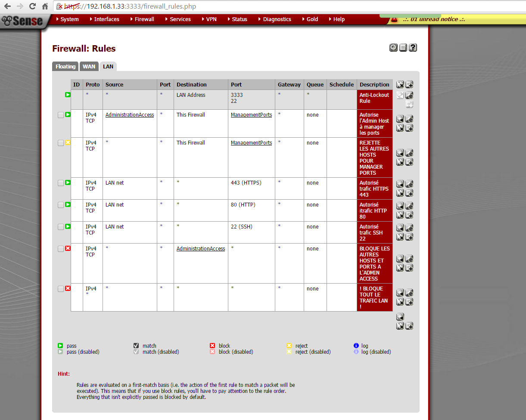Viewport: 526px width, 420px height.
Task: Open firewall log entries icon beside help
Action: point(403,48)
